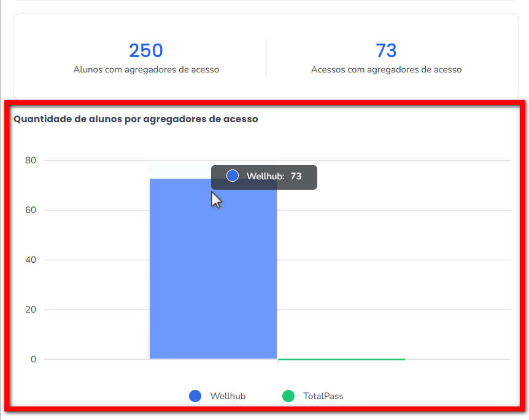Click the 0 y-axis label

33,359
